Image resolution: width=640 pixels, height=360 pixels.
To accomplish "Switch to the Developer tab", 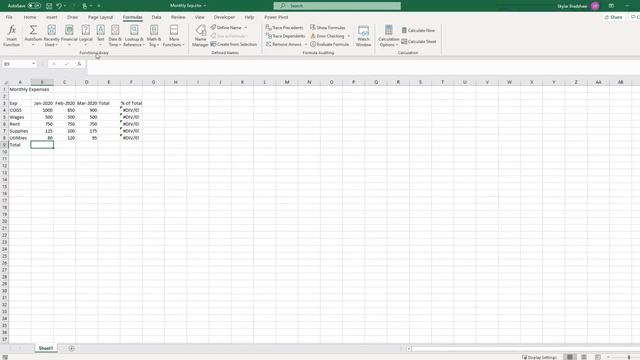I will (x=224, y=17).
